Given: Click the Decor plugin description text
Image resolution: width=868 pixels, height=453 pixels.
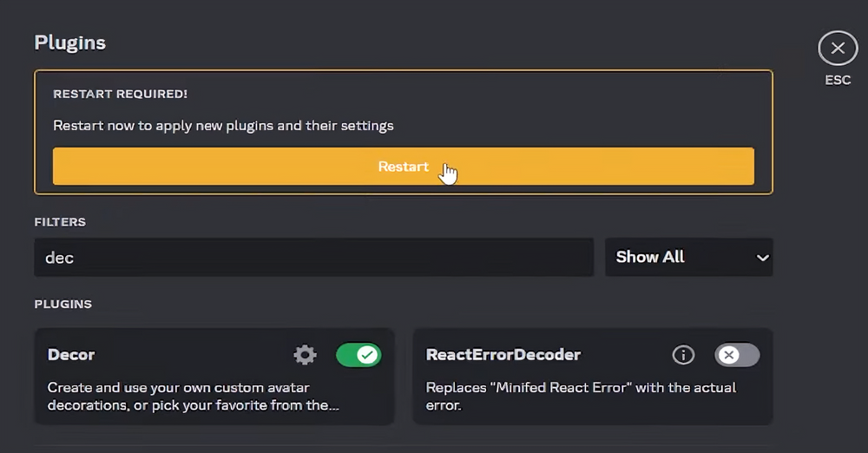Looking at the screenshot, I should pyautogui.click(x=194, y=397).
